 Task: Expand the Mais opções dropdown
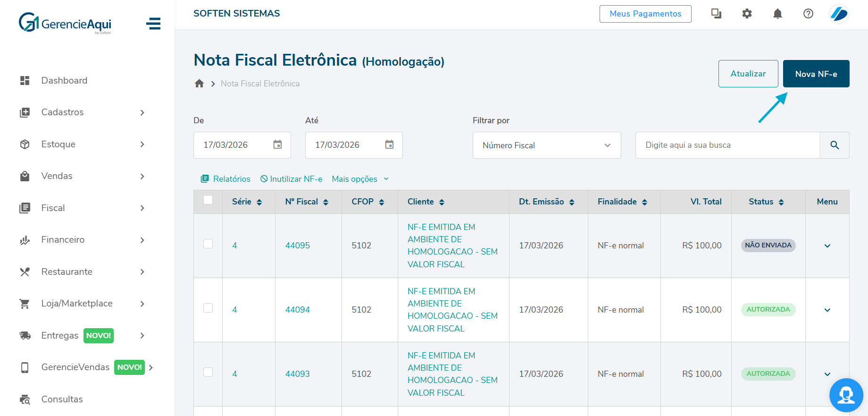360,179
